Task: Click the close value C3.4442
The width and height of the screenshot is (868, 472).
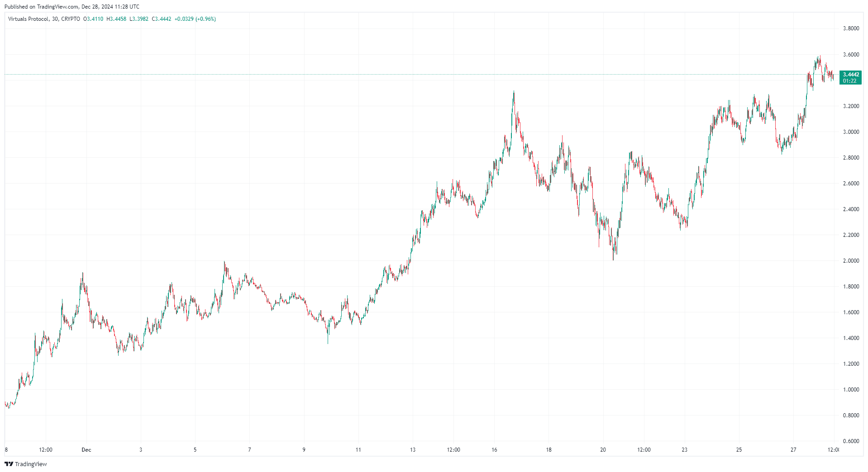Action: point(162,19)
